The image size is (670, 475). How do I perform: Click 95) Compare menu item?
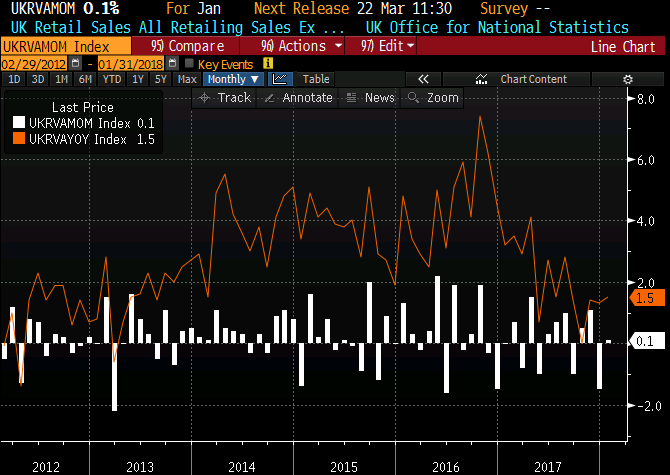(185, 46)
